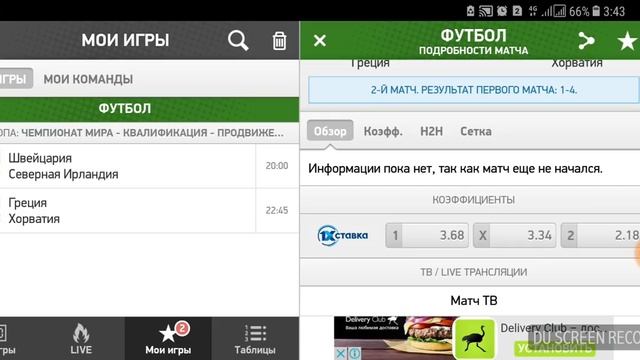Select the Обзор tab
The image size is (640, 360).
330,131
